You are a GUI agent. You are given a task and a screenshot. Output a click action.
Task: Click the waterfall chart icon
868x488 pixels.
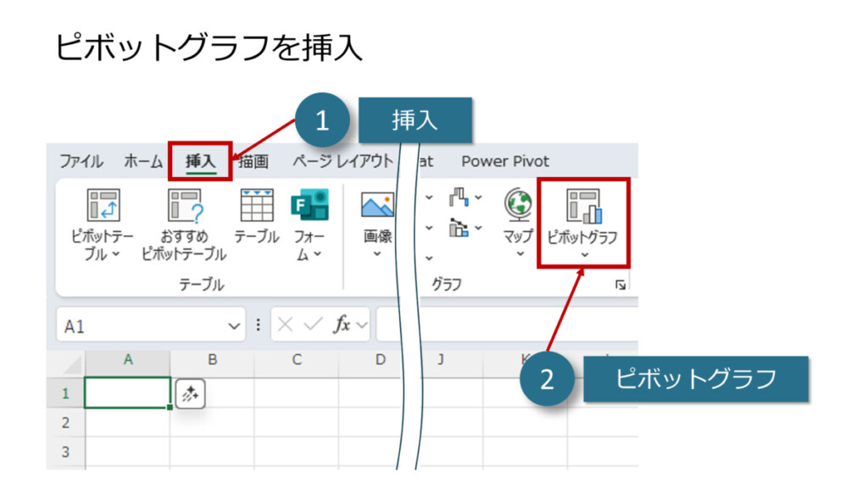pos(459,197)
